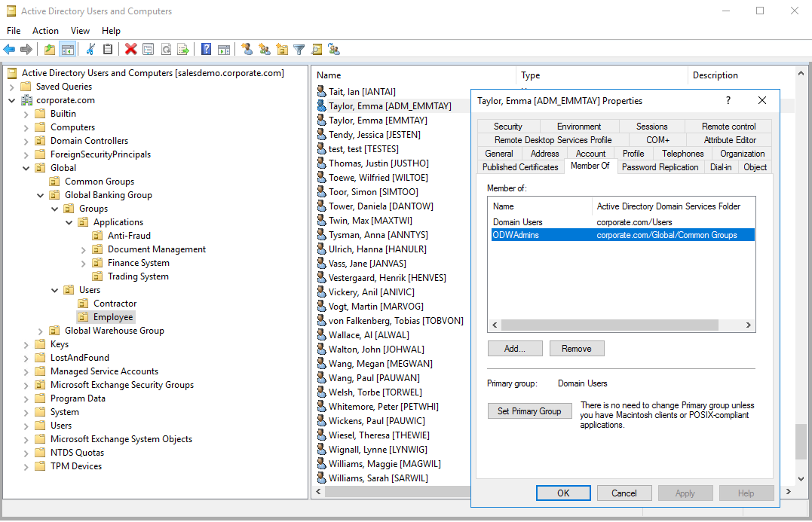Screen dimensions: 812x522
Task: Expand the Finance System node
Action: 84,263
